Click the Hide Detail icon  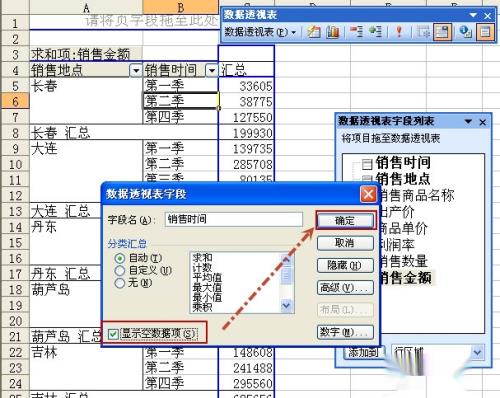[x=356, y=32]
